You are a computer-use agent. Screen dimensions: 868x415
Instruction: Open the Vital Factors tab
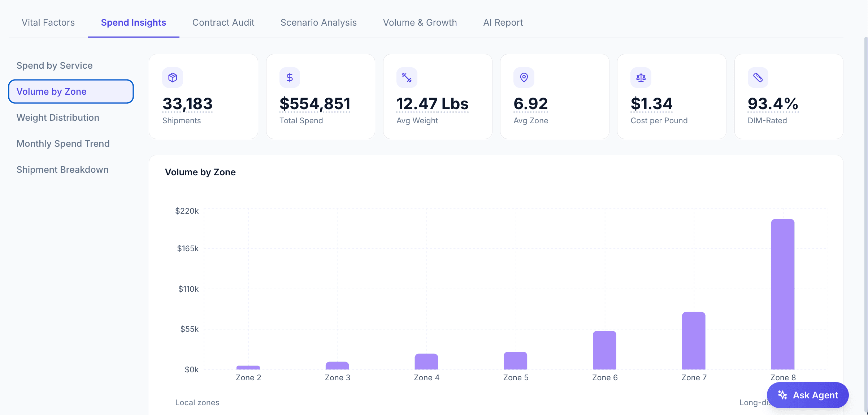48,22
